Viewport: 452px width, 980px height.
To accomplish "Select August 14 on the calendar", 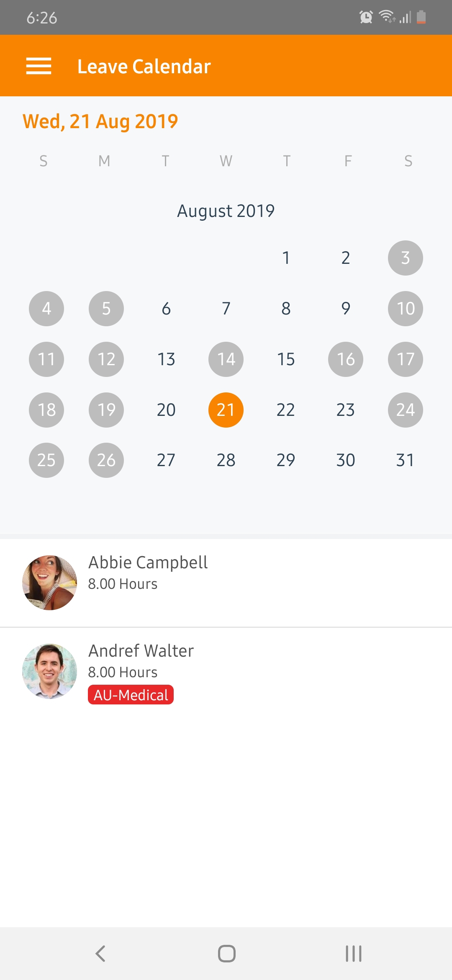I will 226,359.
